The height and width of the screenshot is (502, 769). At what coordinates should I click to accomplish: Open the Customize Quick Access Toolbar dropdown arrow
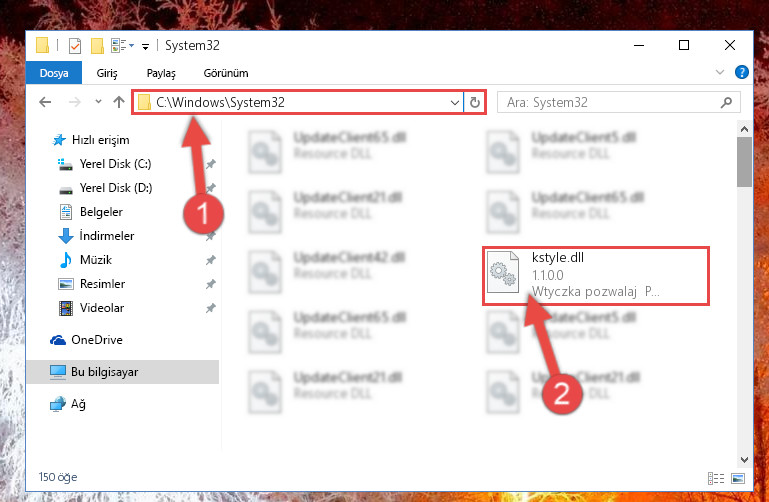(146, 46)
